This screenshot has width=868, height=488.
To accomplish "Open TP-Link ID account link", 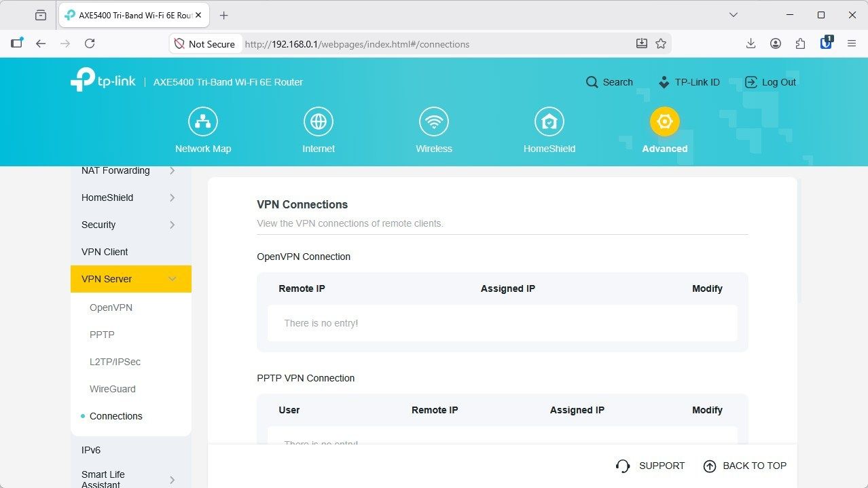I will point(689,82).
